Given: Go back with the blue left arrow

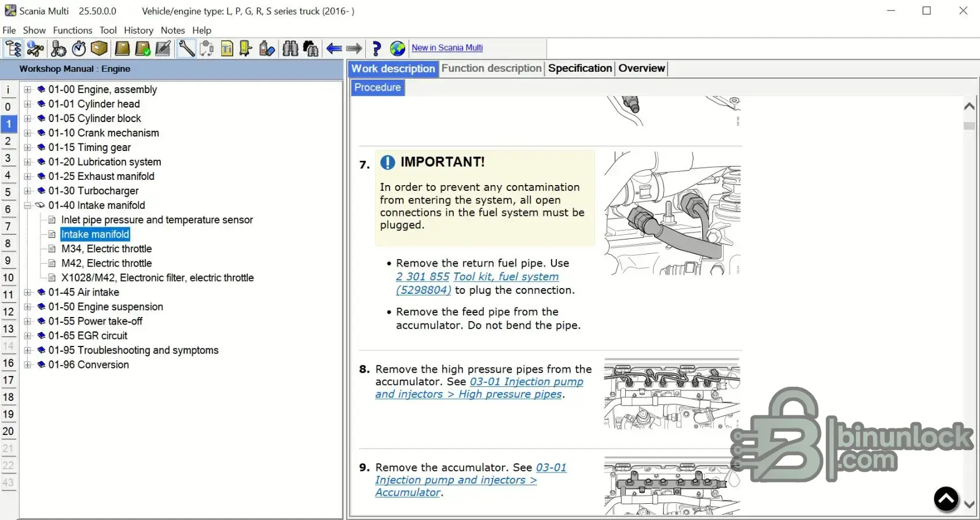Looking at the screenshot, I should click(334, 49).
